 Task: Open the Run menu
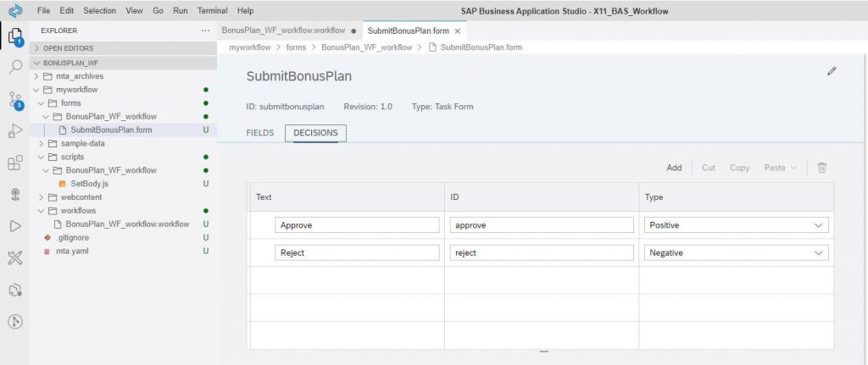point(181,10)
